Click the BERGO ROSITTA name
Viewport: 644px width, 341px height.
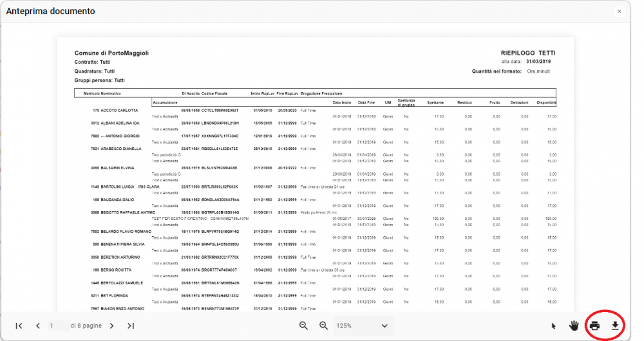pyautogui.click(x=116, y=270)
